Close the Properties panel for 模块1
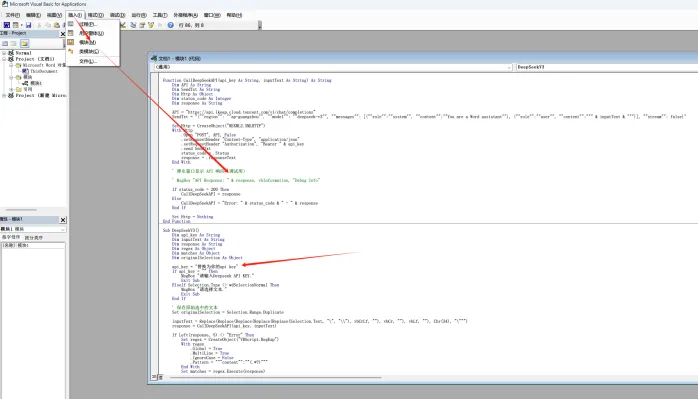Screen dimensions: 698x399 63,220
